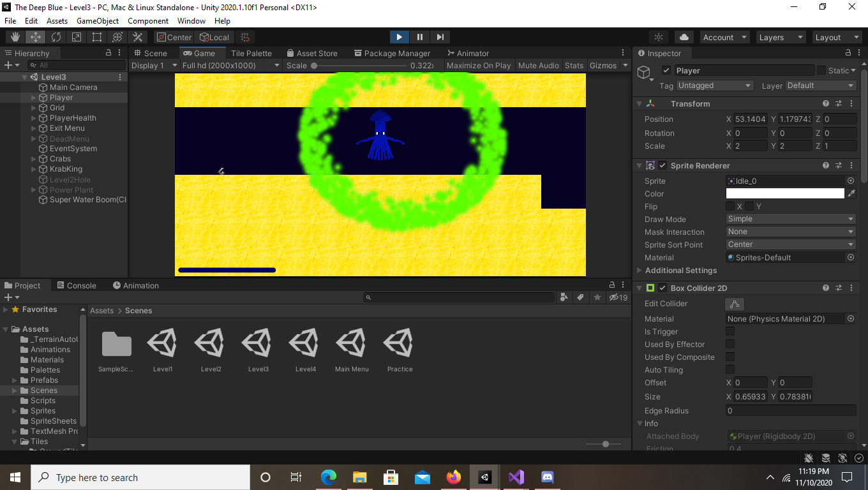
Task: Open Box Collider 2D help icon
Action: (x=826, y=288)
